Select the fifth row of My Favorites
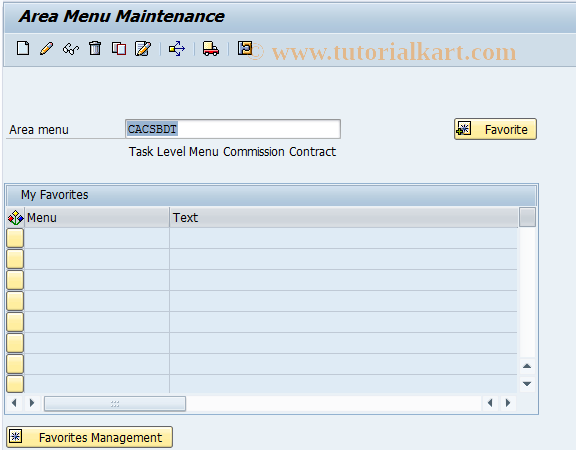The width and height of the screenshot is (576, 450). tap(15, 322)
